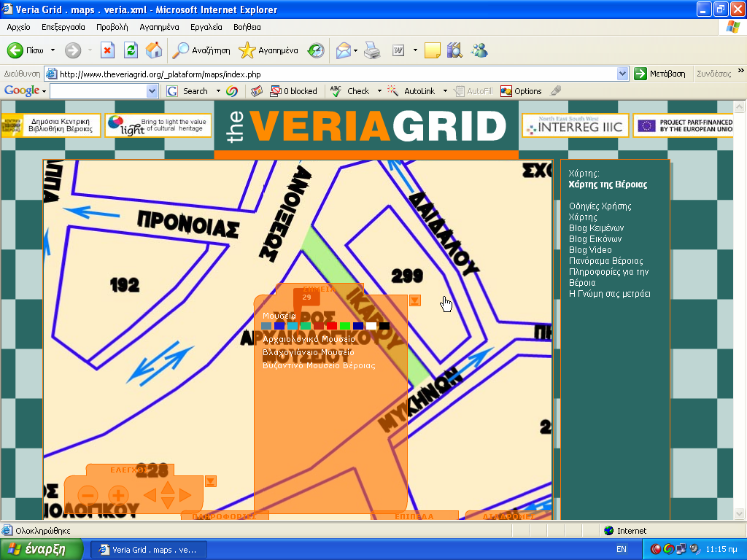This screenshot has width=747, height=560.
Task: Expand the Word edit dropdown arrow
Action: (x=415, y=50)
